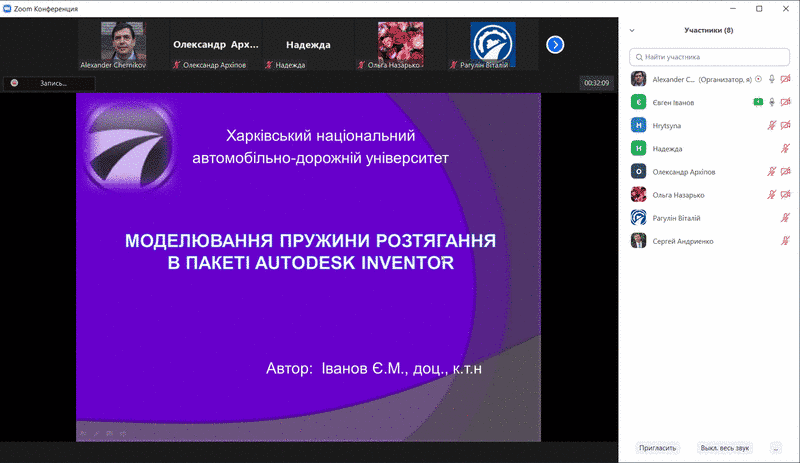
Task: Click the 00:32:09 meeting timer
Action: [596, 83]
